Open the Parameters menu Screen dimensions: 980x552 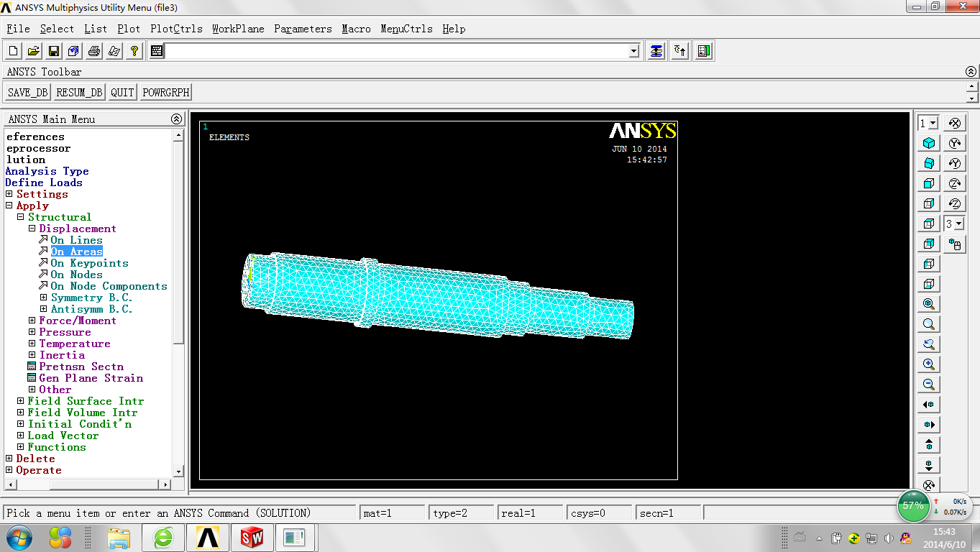pos(303,29)
